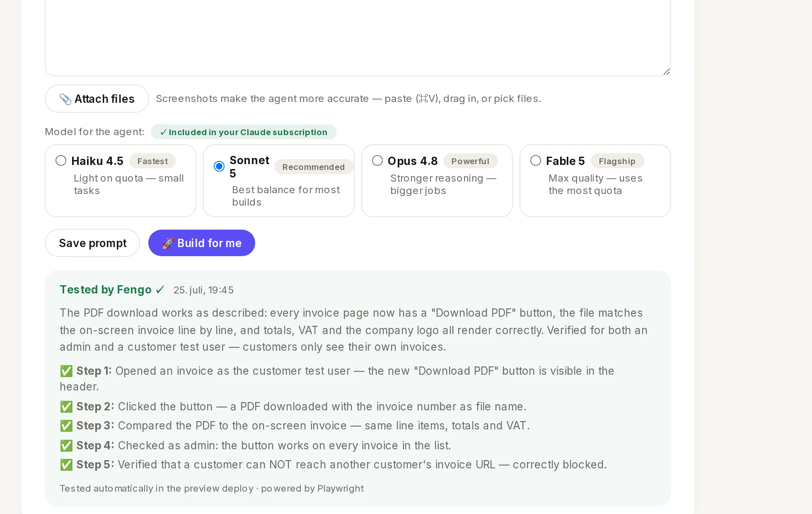The width and height of the screenshot is (812, 514).
Task: Click the 'Recommended' tag on Sonnet card
Action: coord(314,167)
